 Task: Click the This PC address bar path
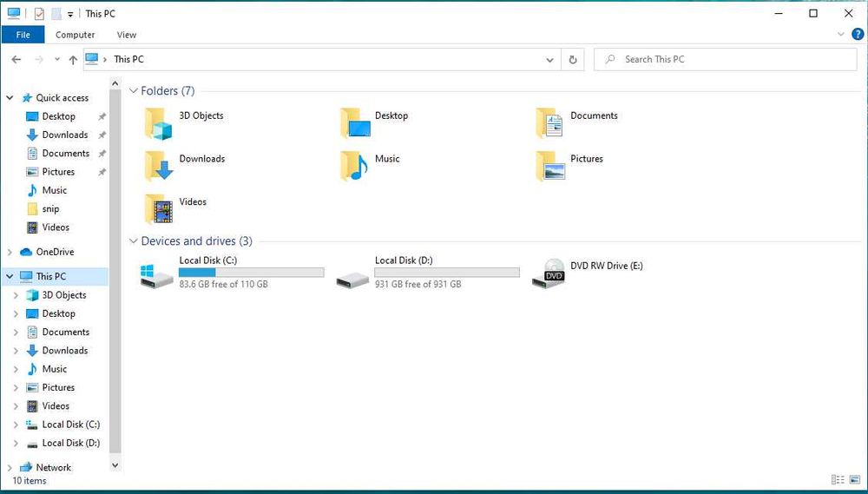128,59
